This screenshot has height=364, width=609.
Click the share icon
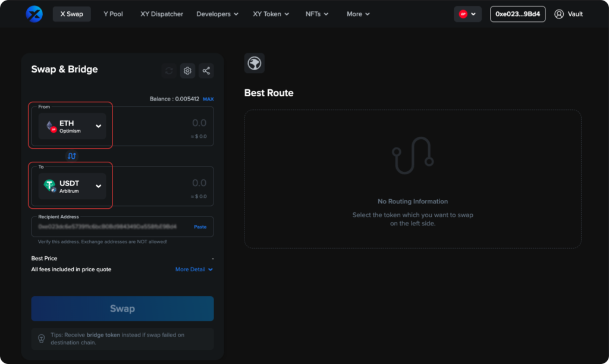point(206,71)
